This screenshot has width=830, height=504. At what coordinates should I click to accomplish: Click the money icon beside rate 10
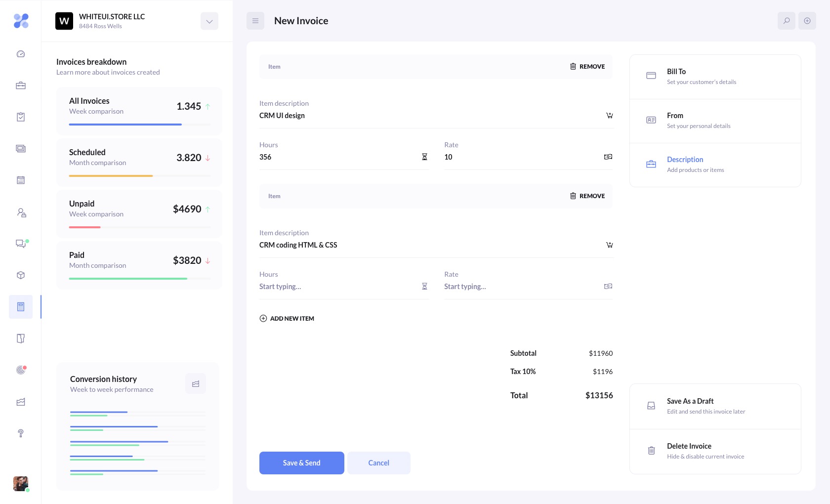608,157
